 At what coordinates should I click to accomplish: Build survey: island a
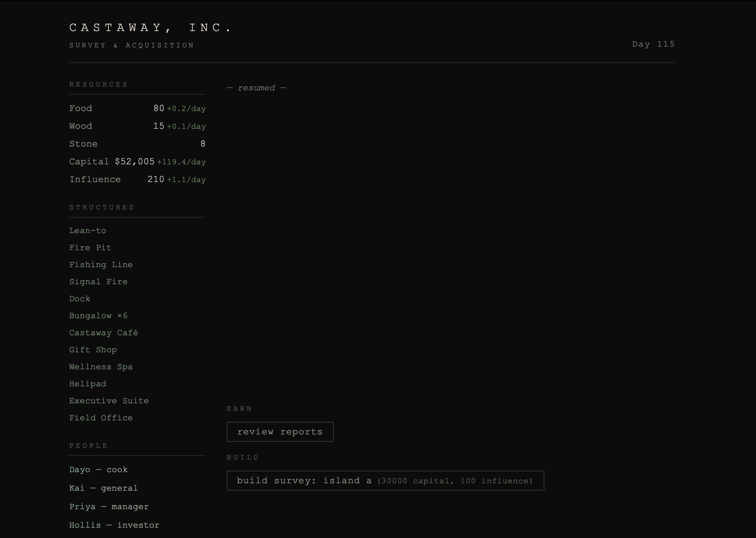pos(385,481)
